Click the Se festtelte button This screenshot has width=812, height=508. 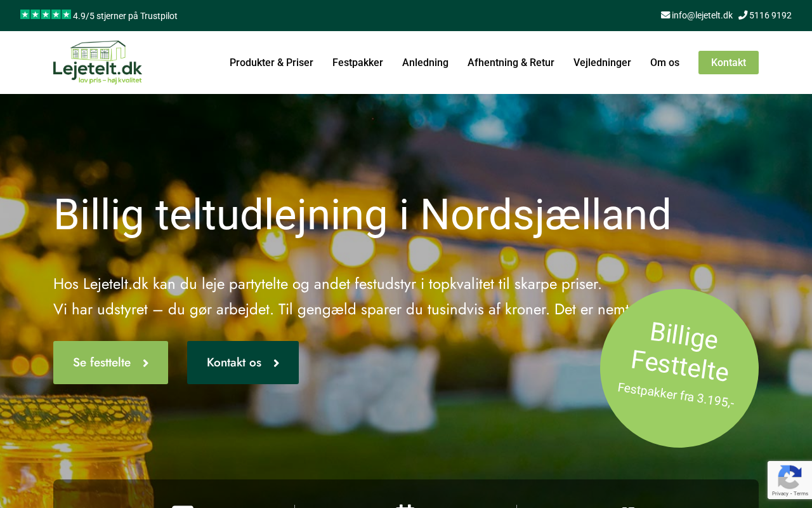(110, 363)
